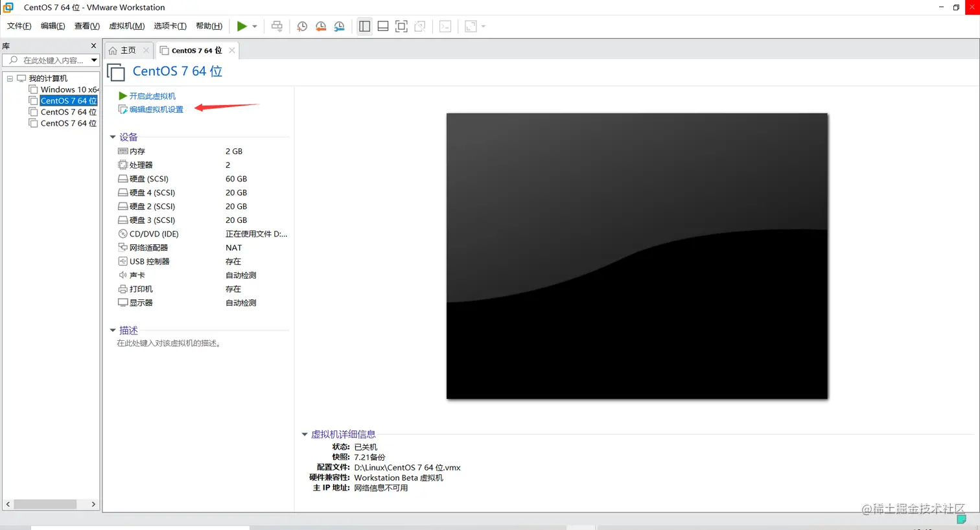This screenshot has width=980, height=530.
Task: Click the NAT network adapter value
Action: pos(233,248)
